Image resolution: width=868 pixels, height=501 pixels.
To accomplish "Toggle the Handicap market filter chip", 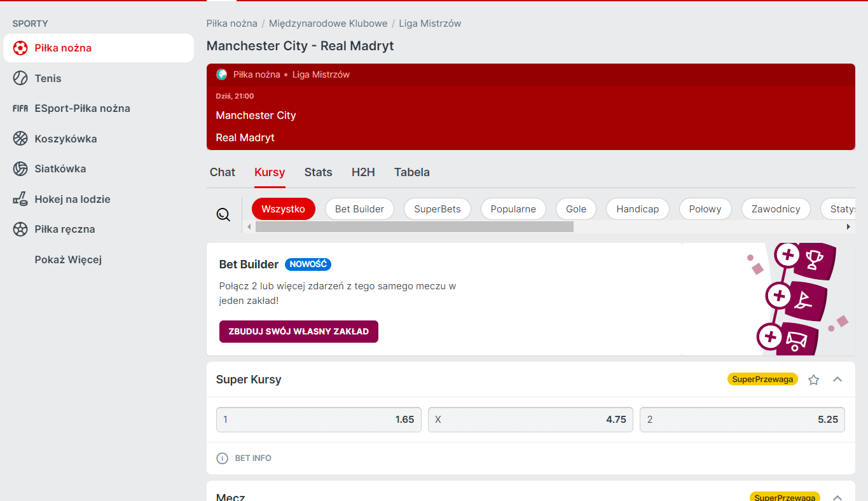I will tap(637, 209).
